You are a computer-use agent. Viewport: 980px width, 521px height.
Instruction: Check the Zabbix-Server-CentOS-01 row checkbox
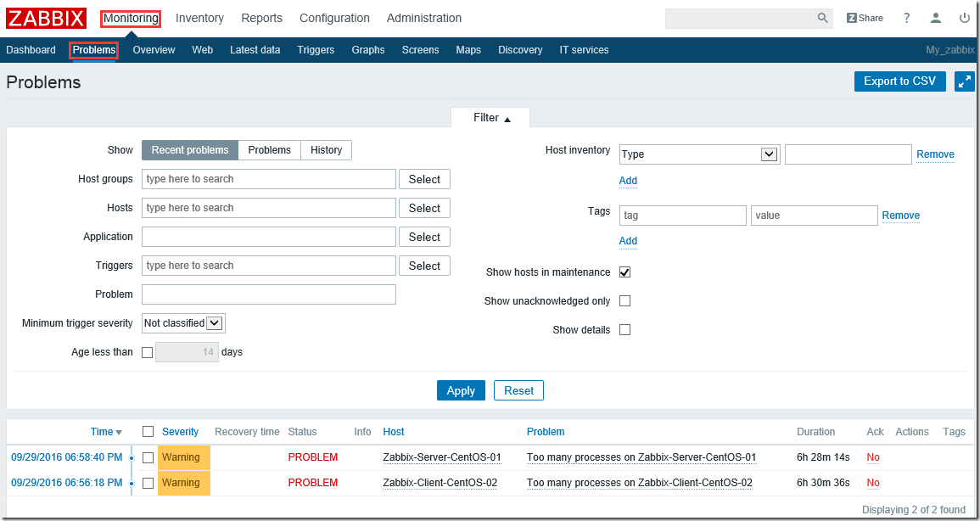tap(148, 458)
